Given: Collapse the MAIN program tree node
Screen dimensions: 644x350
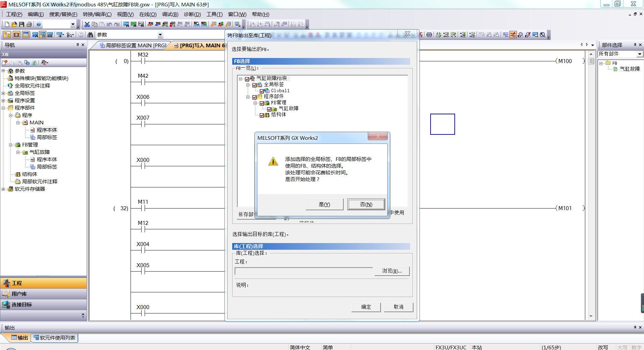Looking at the screenshot, I should (18, 123).
